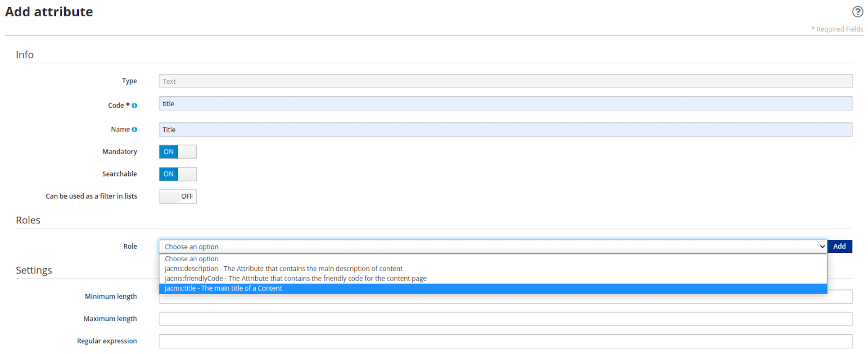Select the jacms:friendlyCode role option

tap(493, 279)
